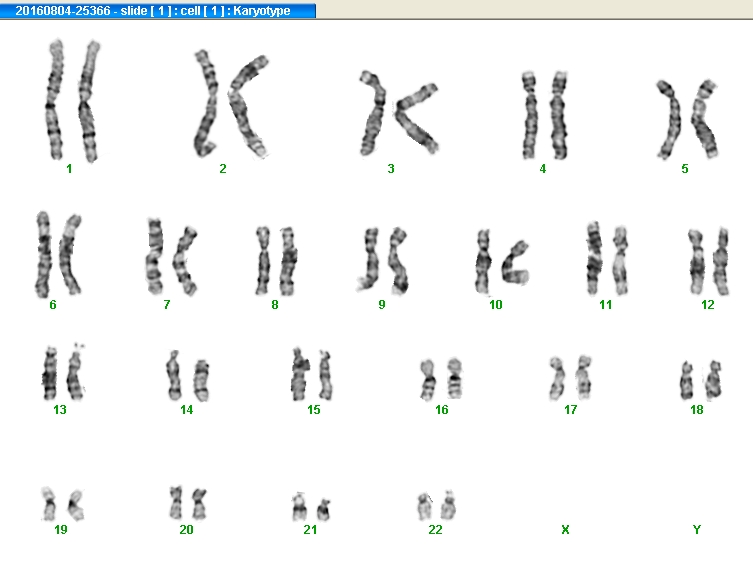Click the green label "7"

(x=167, y=305)
